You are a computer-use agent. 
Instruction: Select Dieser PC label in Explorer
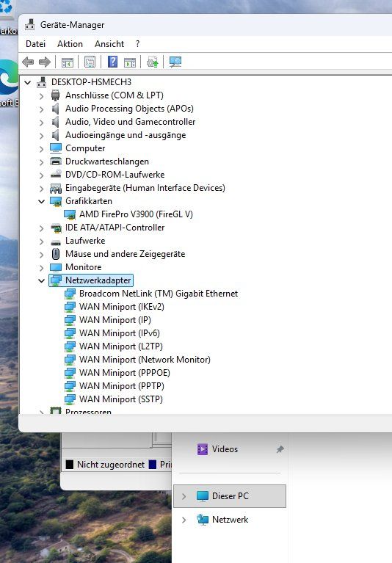pyautogui.click(x=230, y=496)
